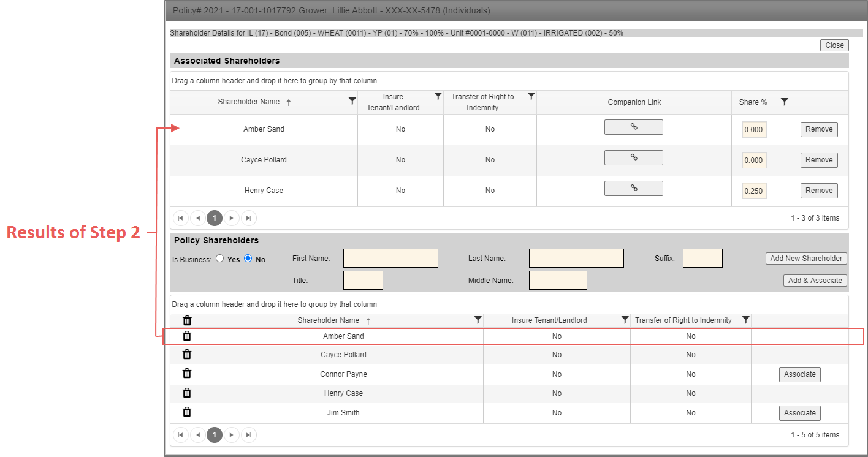Select page 1 in Policy Shareholders pager
This screenshot has height=457, width=868.
215,435
